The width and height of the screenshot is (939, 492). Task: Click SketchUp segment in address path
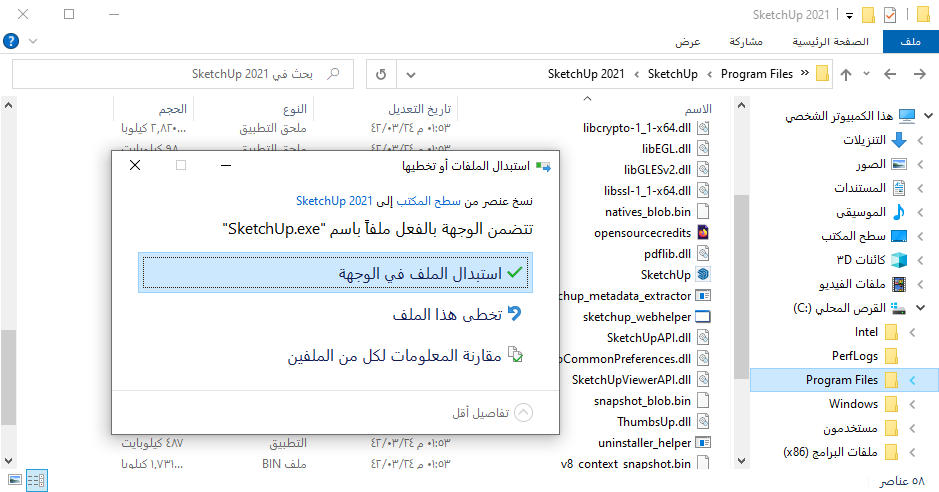(673, 74)
